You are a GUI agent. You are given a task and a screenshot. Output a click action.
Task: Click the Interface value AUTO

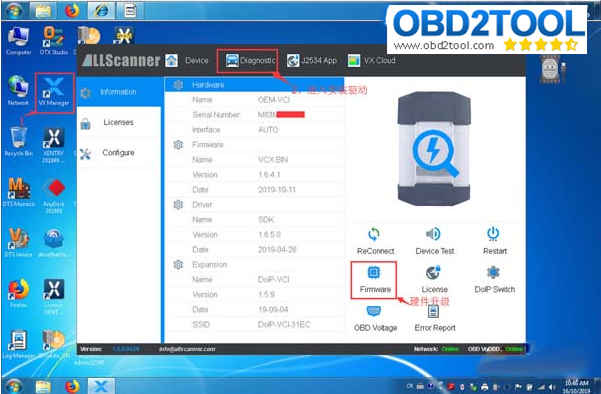pos(268,130)
